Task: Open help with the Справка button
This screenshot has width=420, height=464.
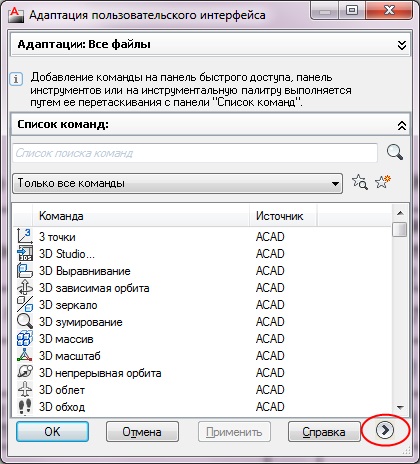Action: click(x=324, y=432)
